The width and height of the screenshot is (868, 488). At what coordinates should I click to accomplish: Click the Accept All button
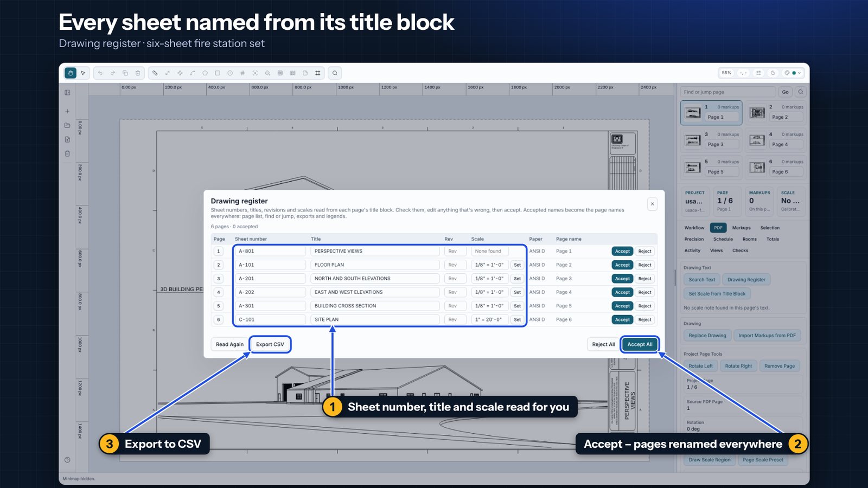640,344
